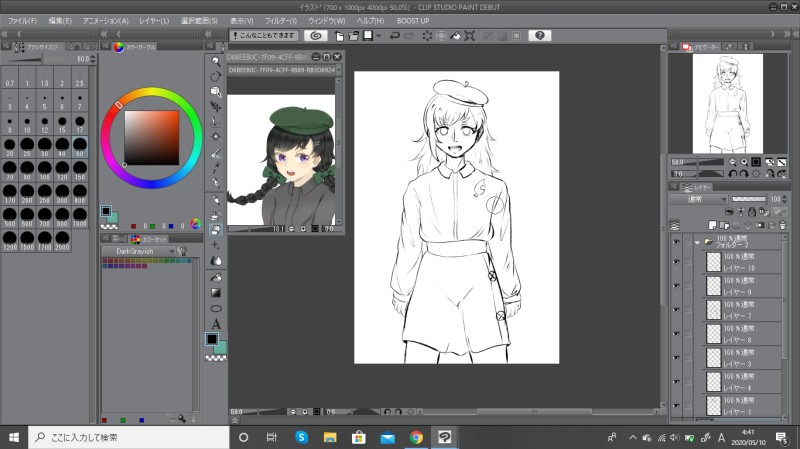Click the square in the color wheel
This screenshot has width=800, height=449.
[152, 136]
